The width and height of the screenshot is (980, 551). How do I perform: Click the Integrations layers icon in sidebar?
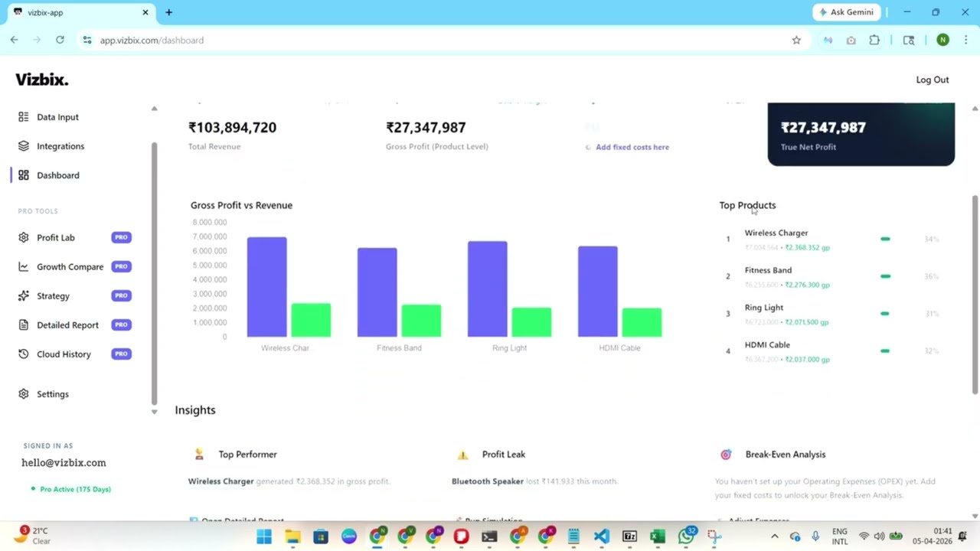(24, 146)
